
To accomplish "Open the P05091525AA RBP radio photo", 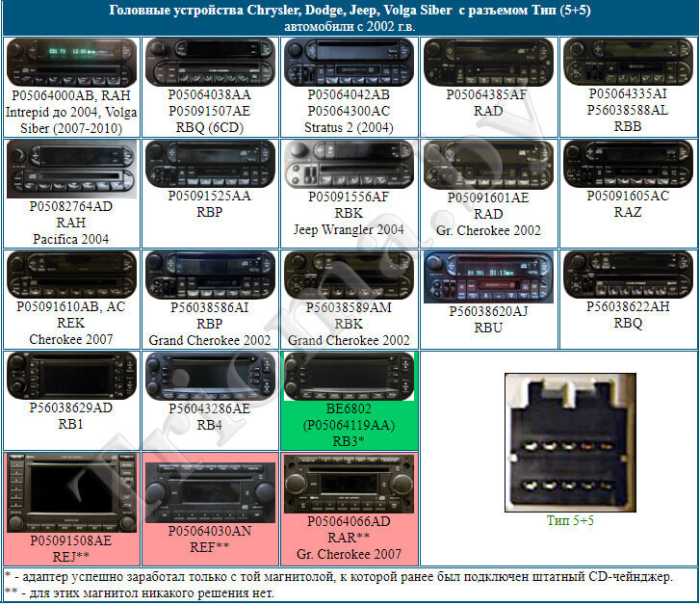I will (x=210, y=165).
